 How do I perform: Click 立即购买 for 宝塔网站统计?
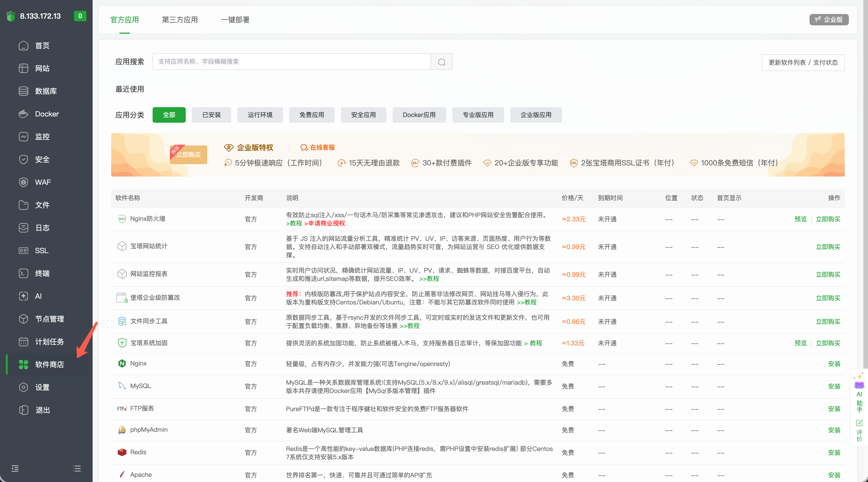[x=828, y=247]
